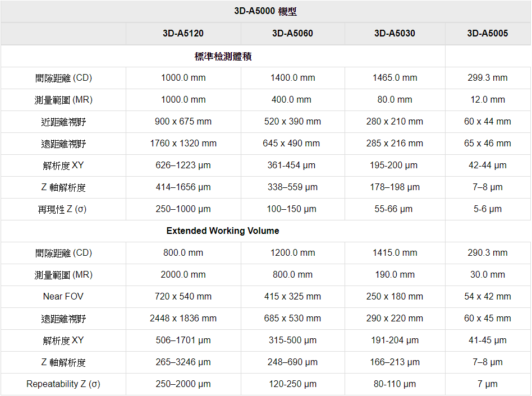Select the Near FOV row label
Image resolution: width=532 pixels, height=396 pixels.
click(x=63, y=296)
